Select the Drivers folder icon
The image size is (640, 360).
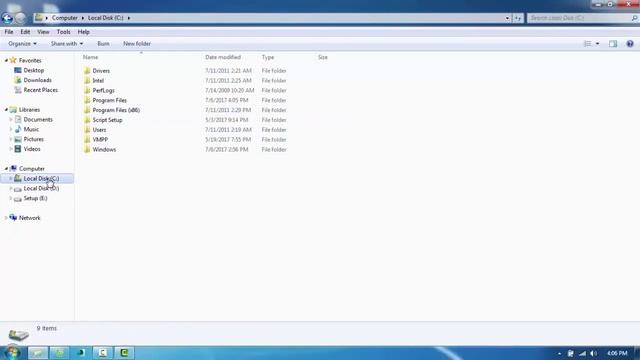(x=87, y=71)
